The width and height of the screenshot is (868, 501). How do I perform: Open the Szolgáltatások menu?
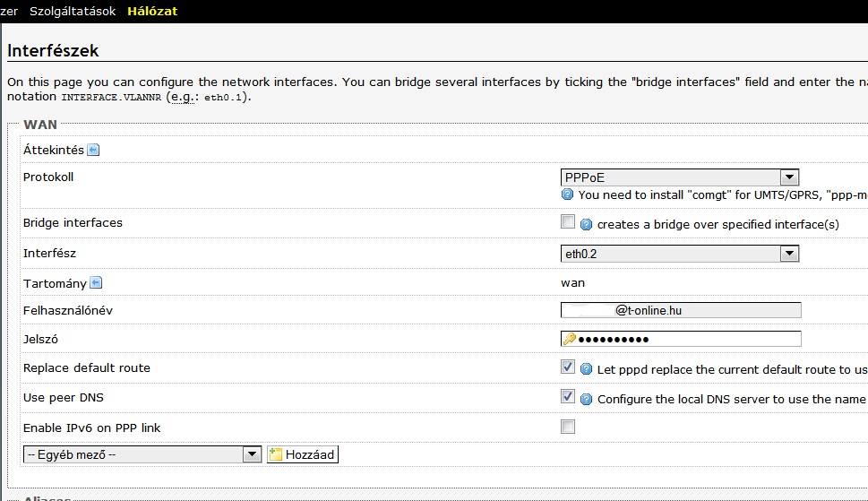[72, 12]
